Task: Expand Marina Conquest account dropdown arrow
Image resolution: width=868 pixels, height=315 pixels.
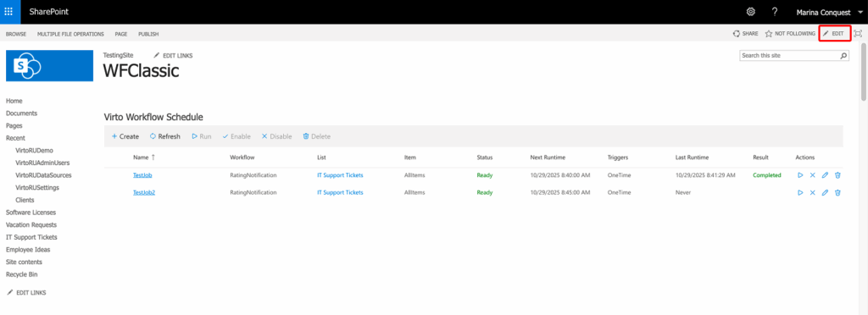Action: coord(860,12)
